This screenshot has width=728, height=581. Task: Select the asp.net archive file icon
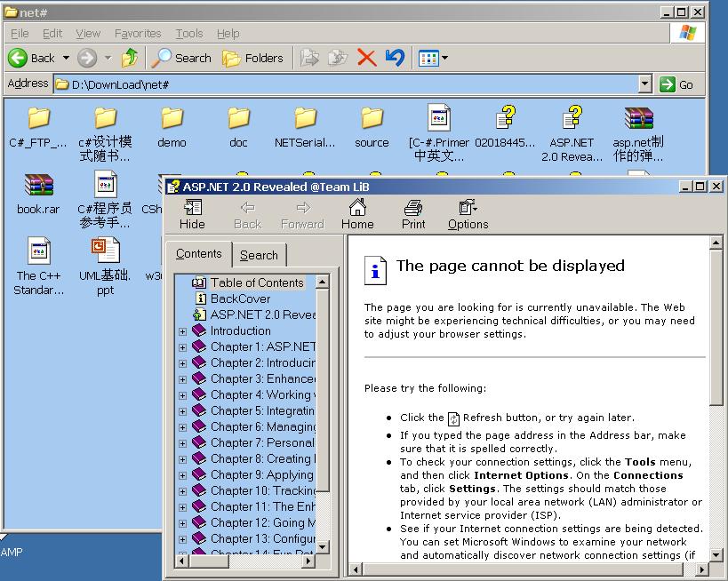point(639,118)
